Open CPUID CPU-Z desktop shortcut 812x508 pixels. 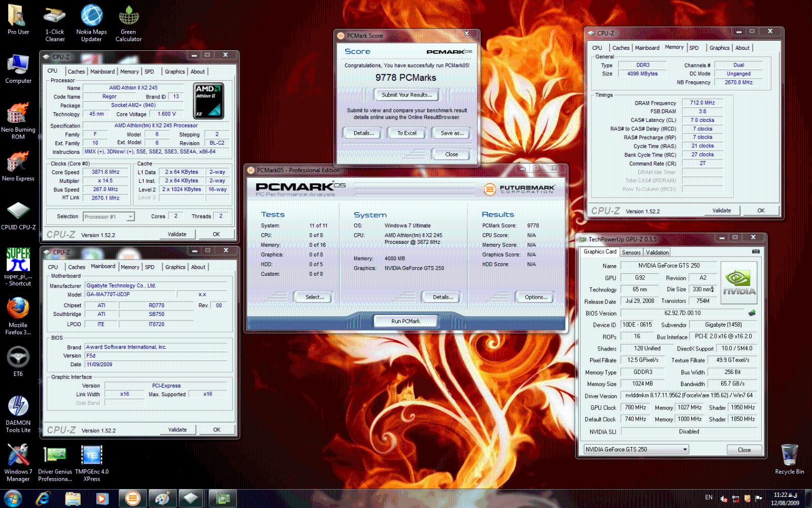[18, 215]
